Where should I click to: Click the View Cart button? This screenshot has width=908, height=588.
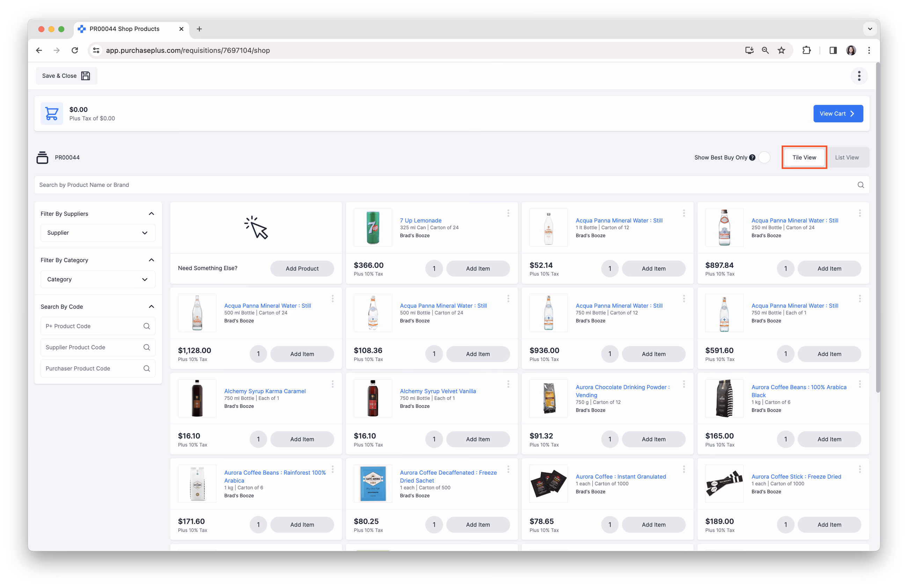coord(838,113)
